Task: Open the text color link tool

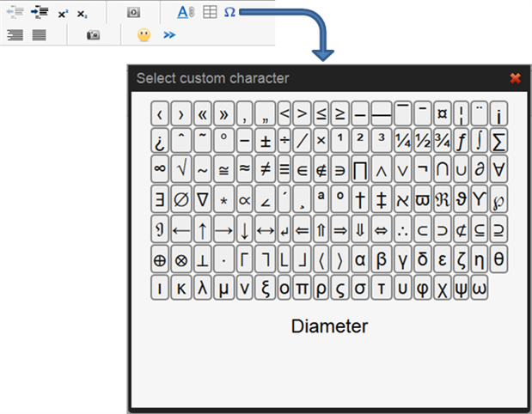Action: (186, 13)
